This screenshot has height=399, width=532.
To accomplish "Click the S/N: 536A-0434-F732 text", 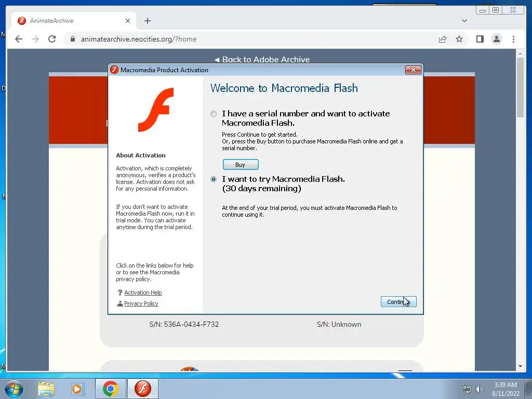I will point(184,324).
